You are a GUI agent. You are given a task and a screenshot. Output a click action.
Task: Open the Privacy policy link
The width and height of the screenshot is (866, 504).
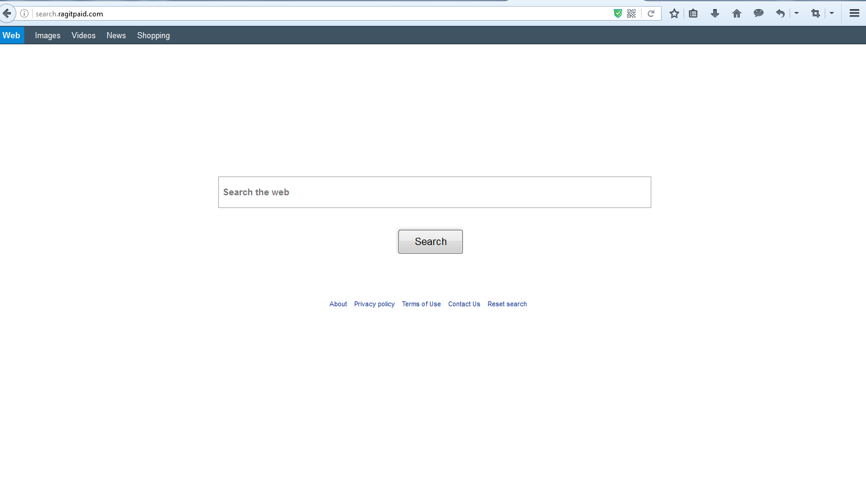pyautogui.click(x=374, y=304)
